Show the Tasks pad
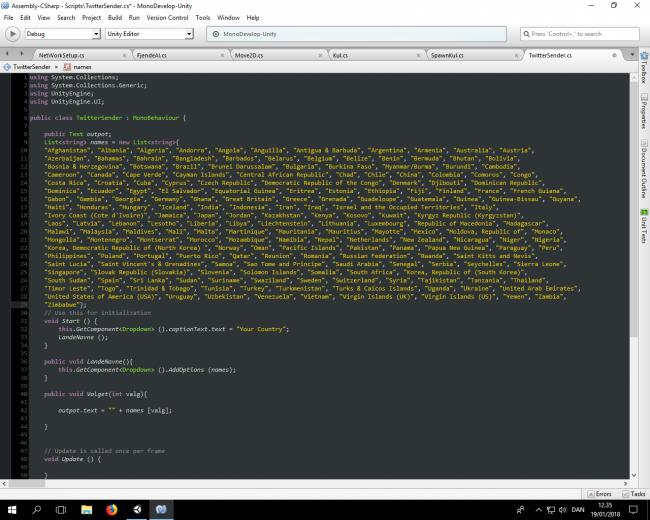The image size is (650, 520). 634,494
